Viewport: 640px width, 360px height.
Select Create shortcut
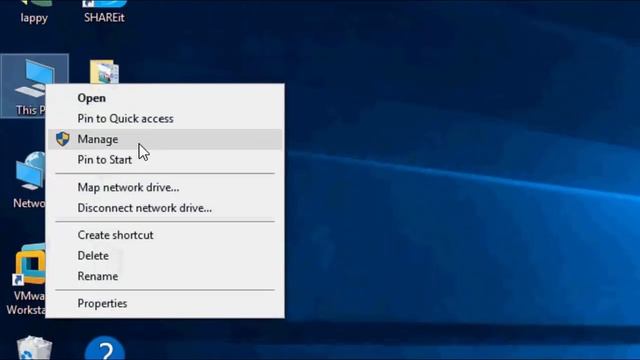[x=165, y=235]
